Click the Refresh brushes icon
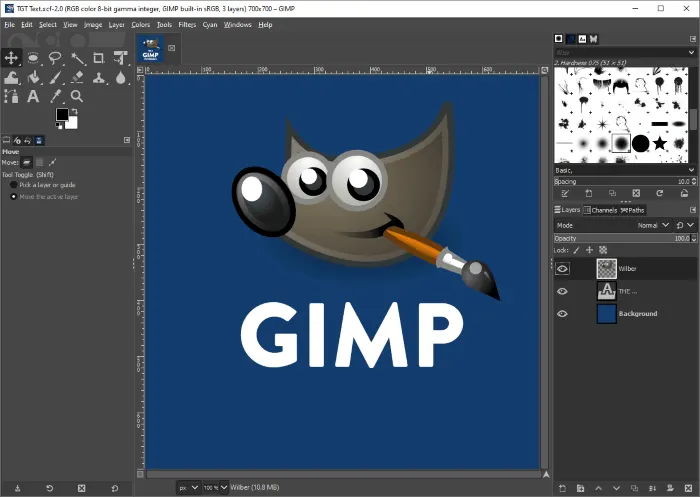 pos(659,193)
